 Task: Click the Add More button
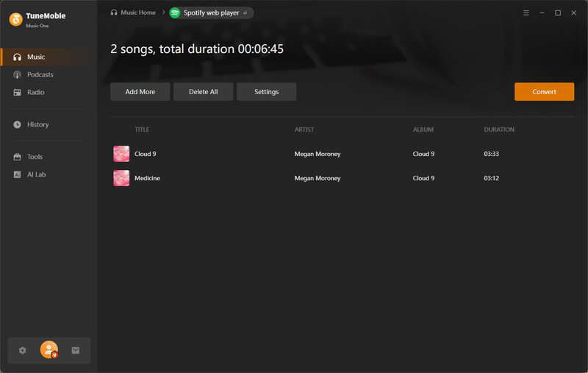click(140, 92)
